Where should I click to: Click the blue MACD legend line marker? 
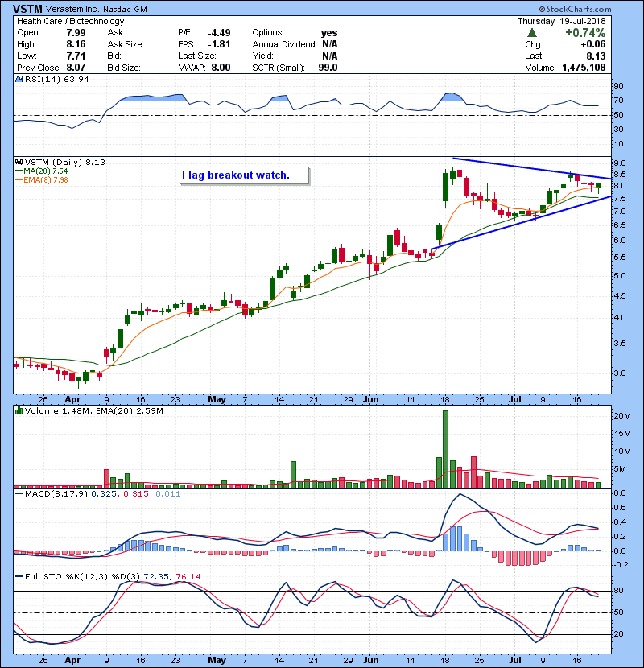click(19, 494)
